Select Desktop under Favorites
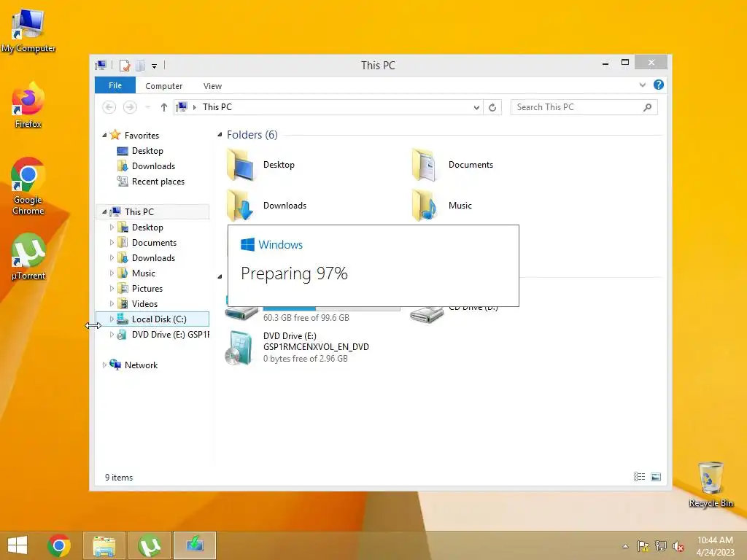747x560 pixels. click(147, 151)
